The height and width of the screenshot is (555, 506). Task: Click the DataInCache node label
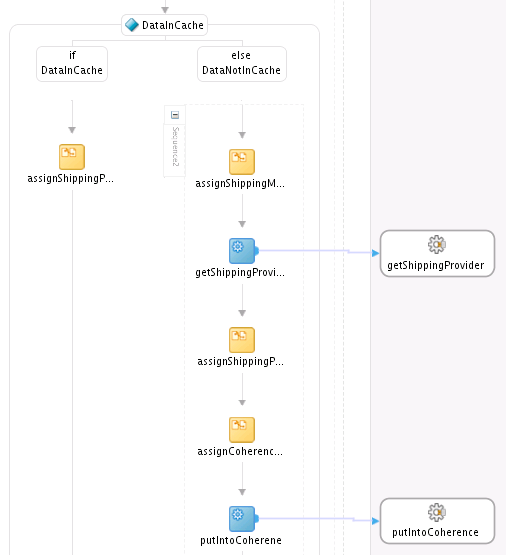point(173,25)
